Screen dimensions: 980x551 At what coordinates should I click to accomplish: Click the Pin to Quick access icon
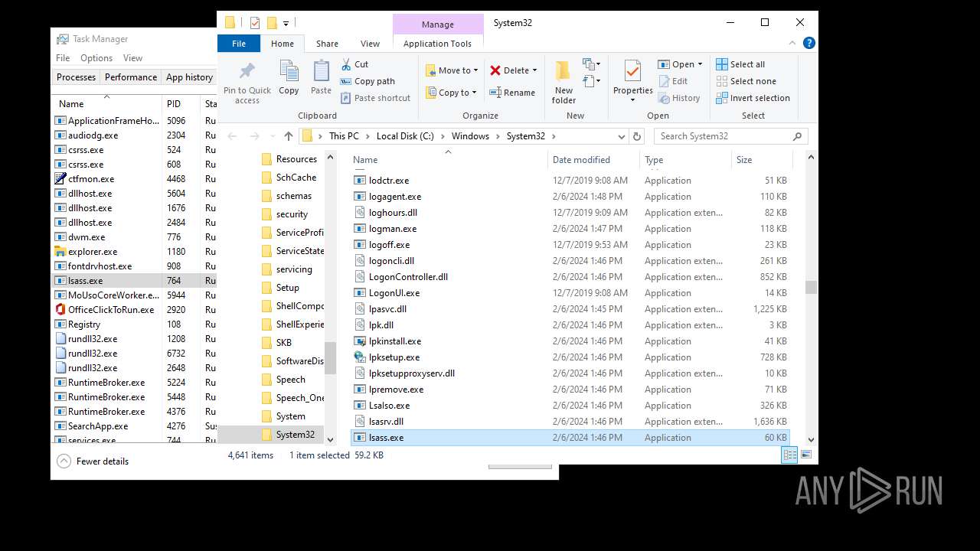point(247,72)
